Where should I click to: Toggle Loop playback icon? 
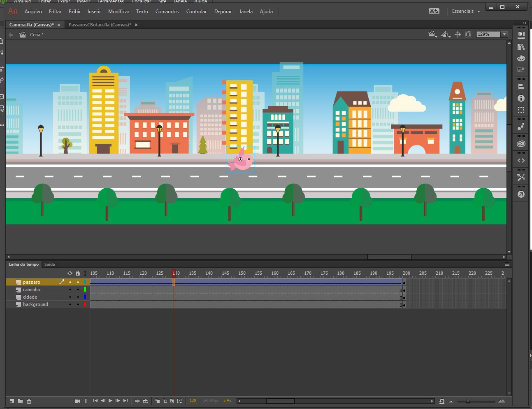(145, 401)
